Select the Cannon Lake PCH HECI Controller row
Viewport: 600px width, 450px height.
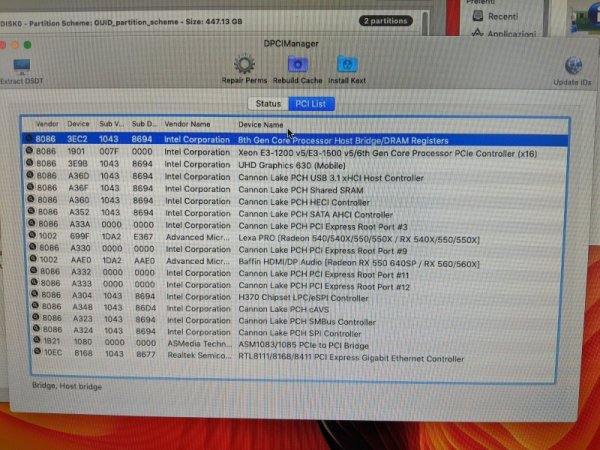click(x=295, y=201)
